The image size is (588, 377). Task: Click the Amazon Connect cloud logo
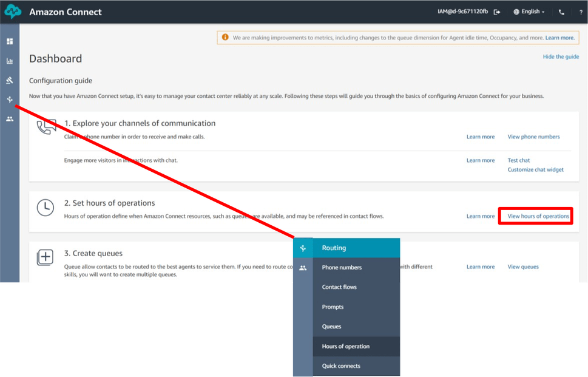point(13,12)
